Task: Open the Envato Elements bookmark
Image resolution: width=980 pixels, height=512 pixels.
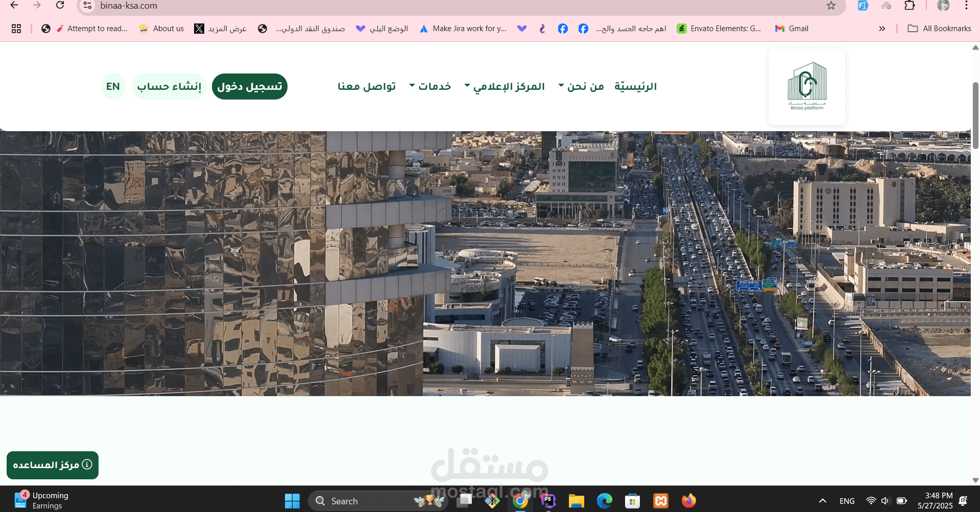Action: coord(719,29)
